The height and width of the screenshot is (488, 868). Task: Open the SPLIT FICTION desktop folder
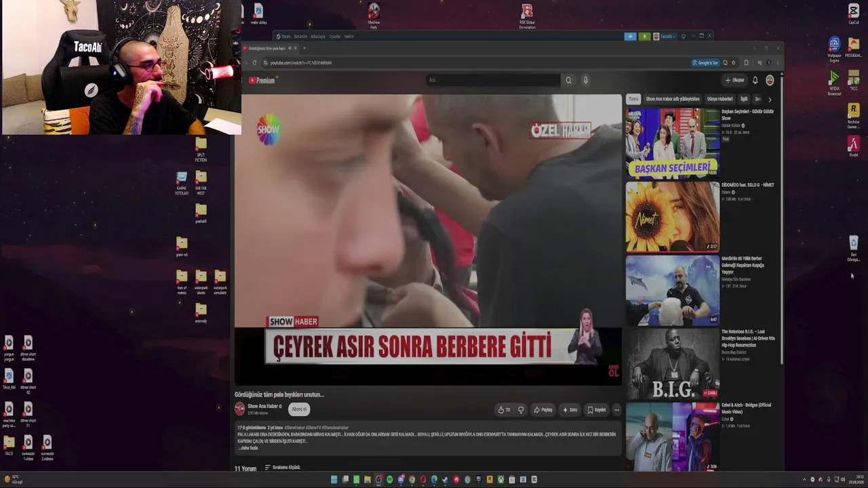(201, 150)
